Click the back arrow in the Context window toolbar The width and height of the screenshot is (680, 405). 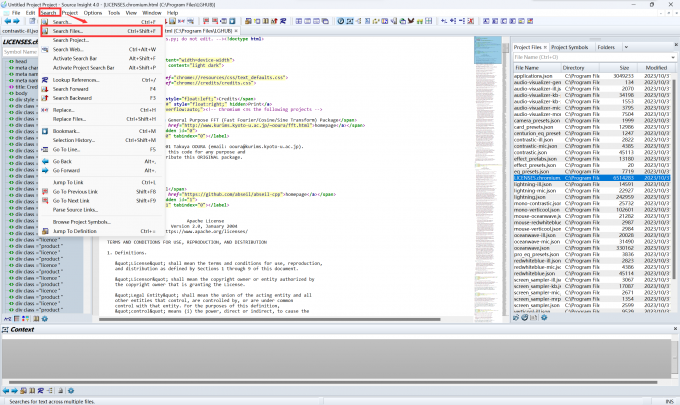pyautogui.click(x=6, y=391)
